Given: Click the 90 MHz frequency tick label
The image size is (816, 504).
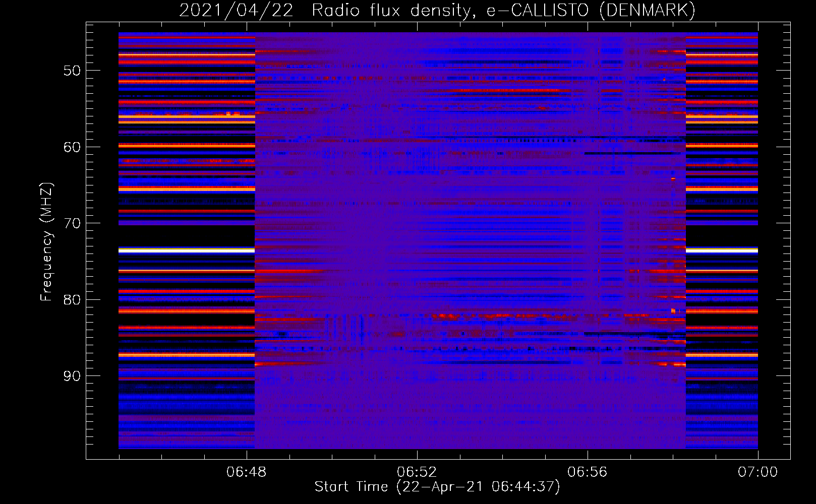Looking at the screenshot, I should 72,376.
